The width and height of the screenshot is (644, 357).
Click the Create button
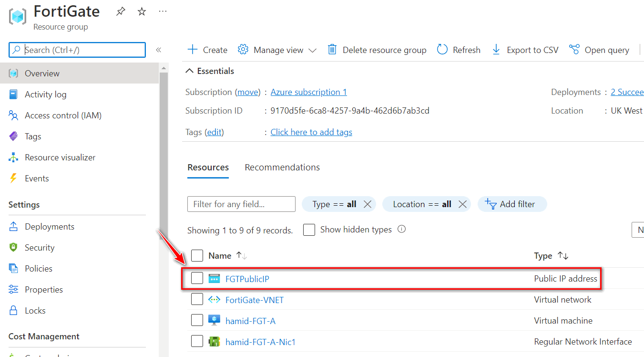(207, 50)
